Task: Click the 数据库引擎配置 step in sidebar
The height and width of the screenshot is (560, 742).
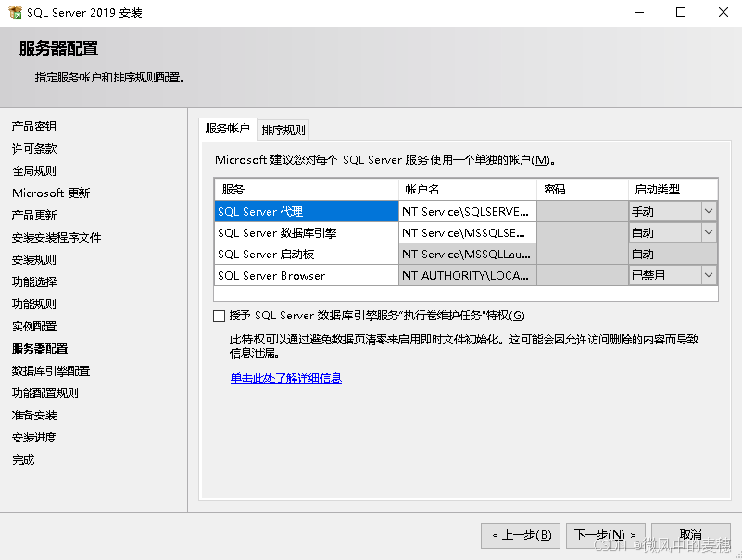Action: [51, 371]
